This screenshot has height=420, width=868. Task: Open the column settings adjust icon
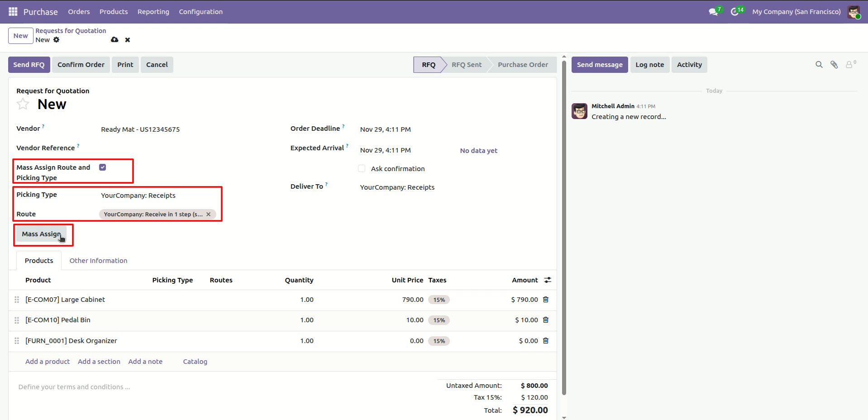pyautogui.click(x=548, y=280)
